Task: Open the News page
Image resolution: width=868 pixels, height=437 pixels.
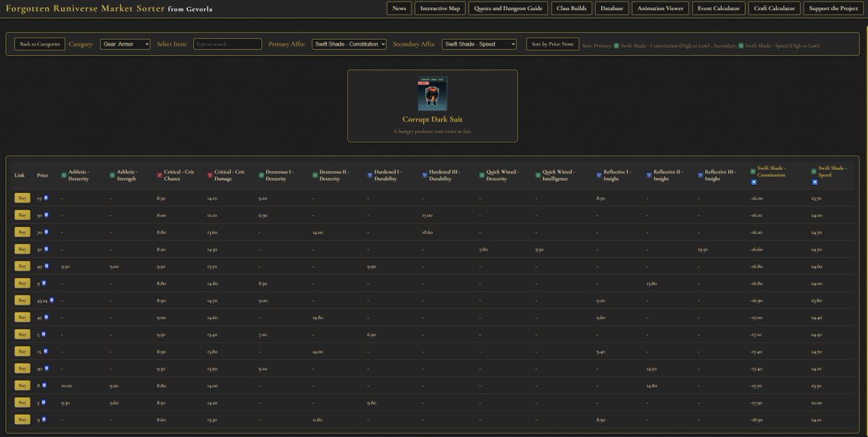Action: [x=399, y=9]
